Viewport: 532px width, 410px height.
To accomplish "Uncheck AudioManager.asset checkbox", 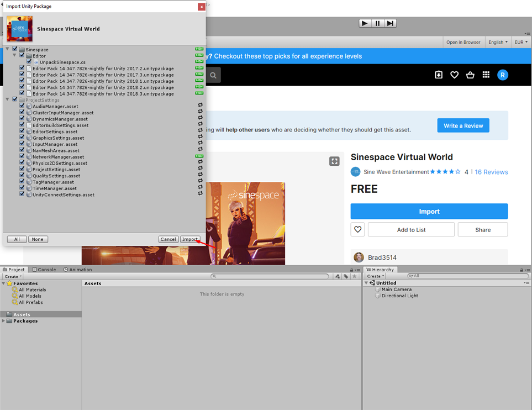I will [x=22, y=106].
